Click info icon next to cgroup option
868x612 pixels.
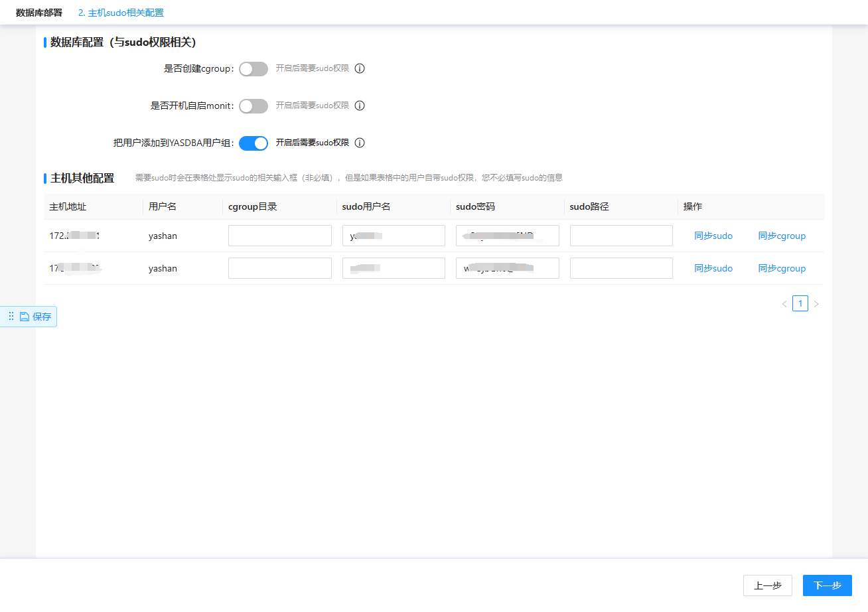click(x=360, y=68)
